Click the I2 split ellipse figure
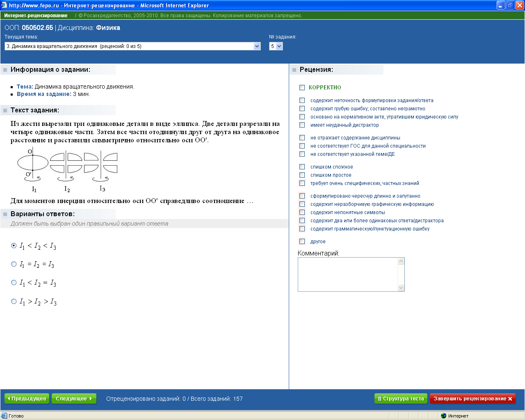Image resolution: width=525 pixels, height=420 pixels. tap(66, 163)
